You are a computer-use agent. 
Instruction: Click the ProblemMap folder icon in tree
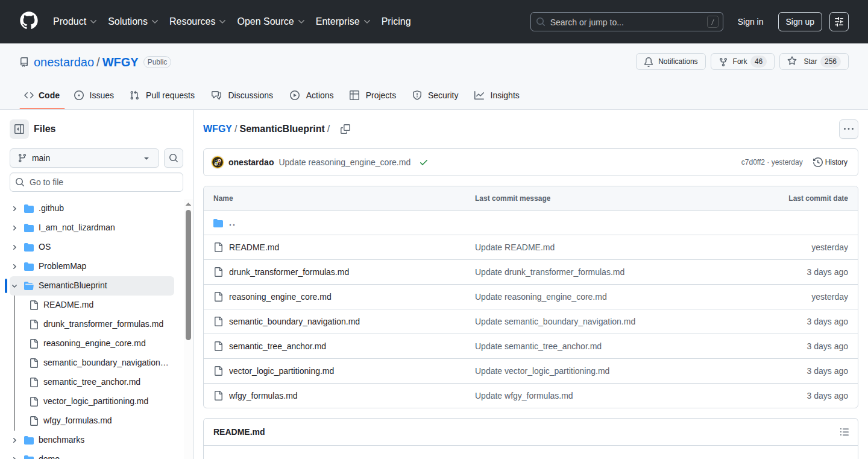[29, 266]
